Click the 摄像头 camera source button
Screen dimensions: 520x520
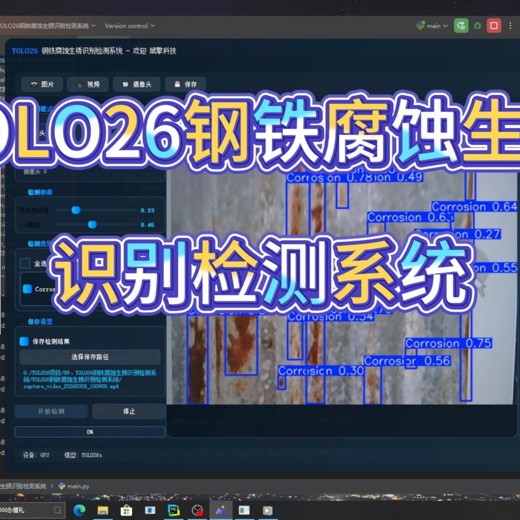(x=137, y=84)
